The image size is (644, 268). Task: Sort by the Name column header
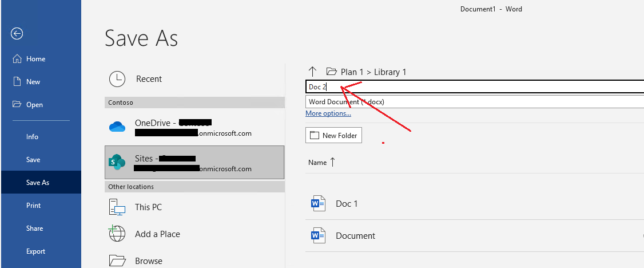click(x=317, y=163)
